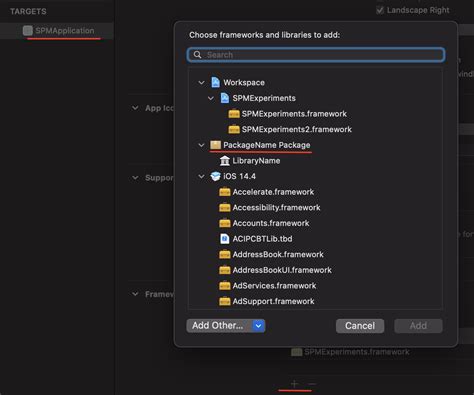Click the SPMExperiments2.framework icon
This screenshot has width=474, height=395.
[x=234, y=129]
